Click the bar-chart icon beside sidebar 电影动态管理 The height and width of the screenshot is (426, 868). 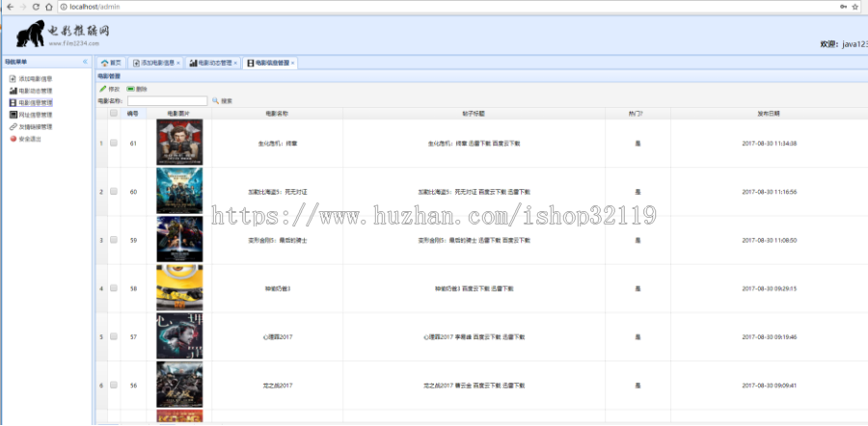13,91
